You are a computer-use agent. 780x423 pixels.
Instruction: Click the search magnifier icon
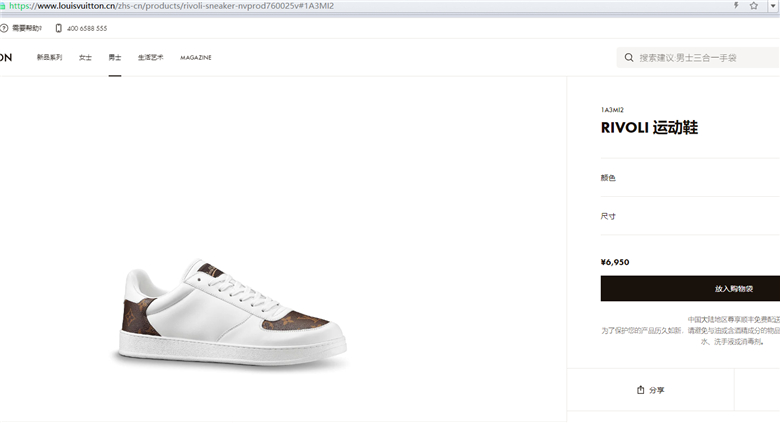pos(629,58)
